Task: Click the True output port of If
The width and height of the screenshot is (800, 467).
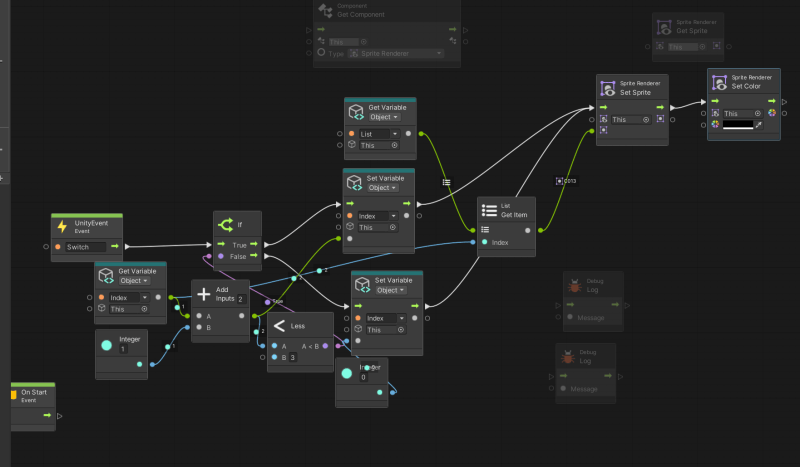Action: tap(254, 244)
